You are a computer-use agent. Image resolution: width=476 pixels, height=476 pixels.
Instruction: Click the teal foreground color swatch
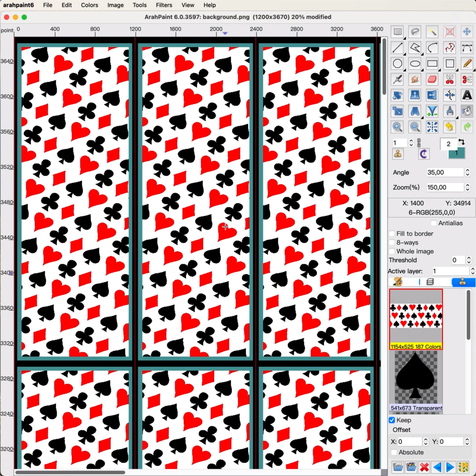pyautogui.click(x=456, y=153)
